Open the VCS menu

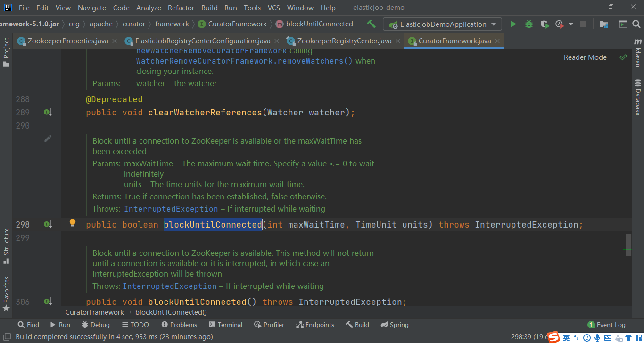tap(273, 8)
